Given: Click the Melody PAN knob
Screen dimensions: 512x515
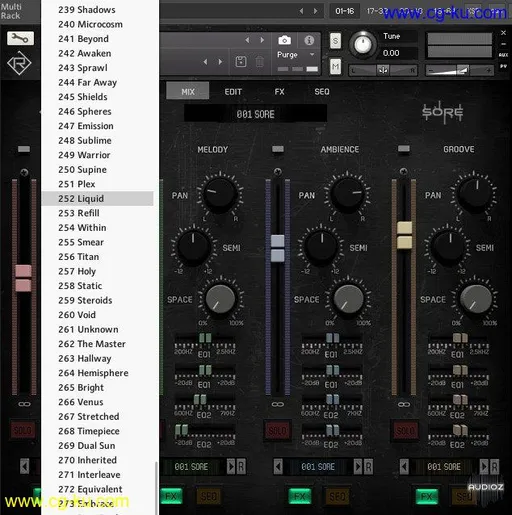Looking at the screenshot, I should [220, 194].
